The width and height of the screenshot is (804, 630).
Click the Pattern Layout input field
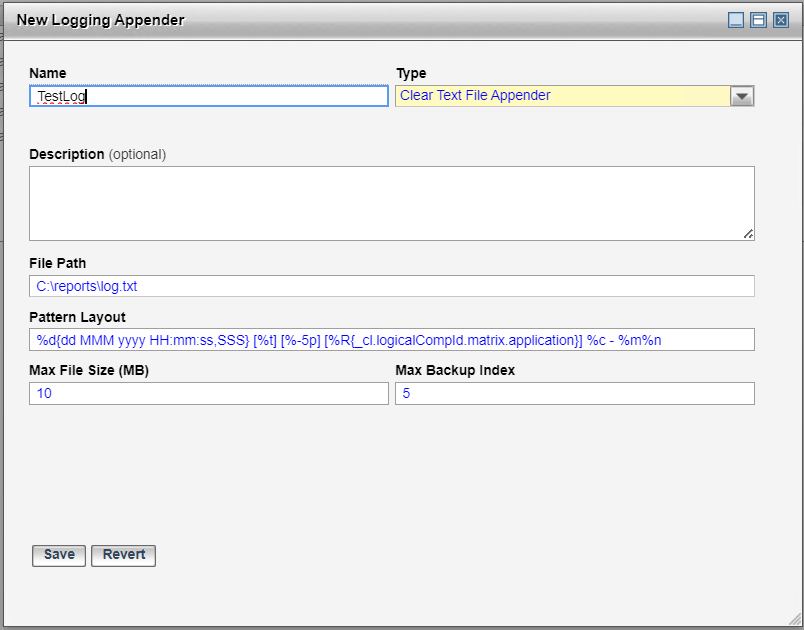point(391,340)
